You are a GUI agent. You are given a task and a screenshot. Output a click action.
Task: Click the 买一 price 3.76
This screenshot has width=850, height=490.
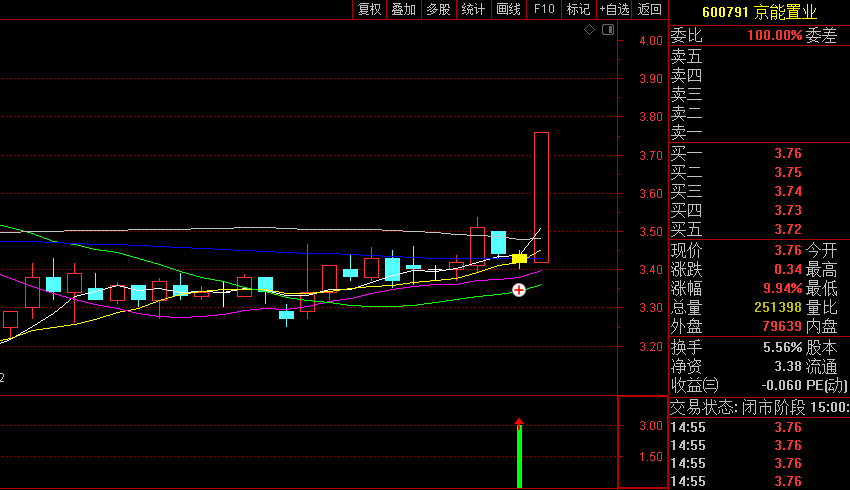point(788,153)
